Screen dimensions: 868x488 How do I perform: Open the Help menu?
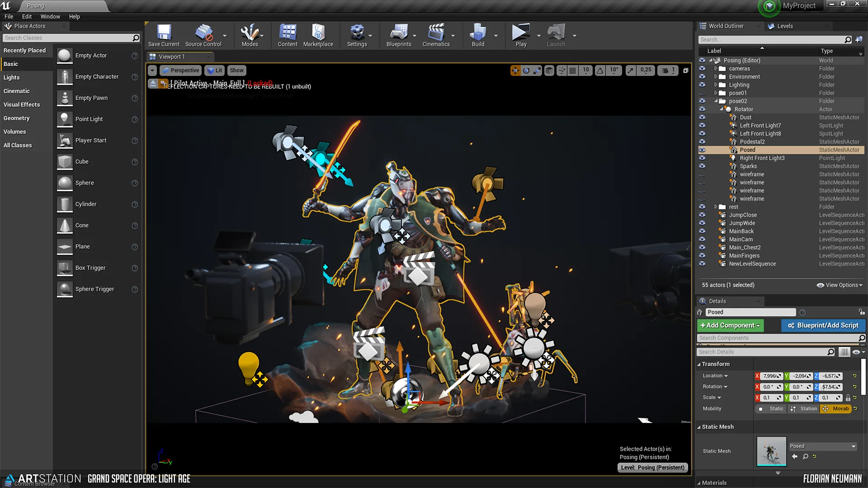[x=74, y=17]
